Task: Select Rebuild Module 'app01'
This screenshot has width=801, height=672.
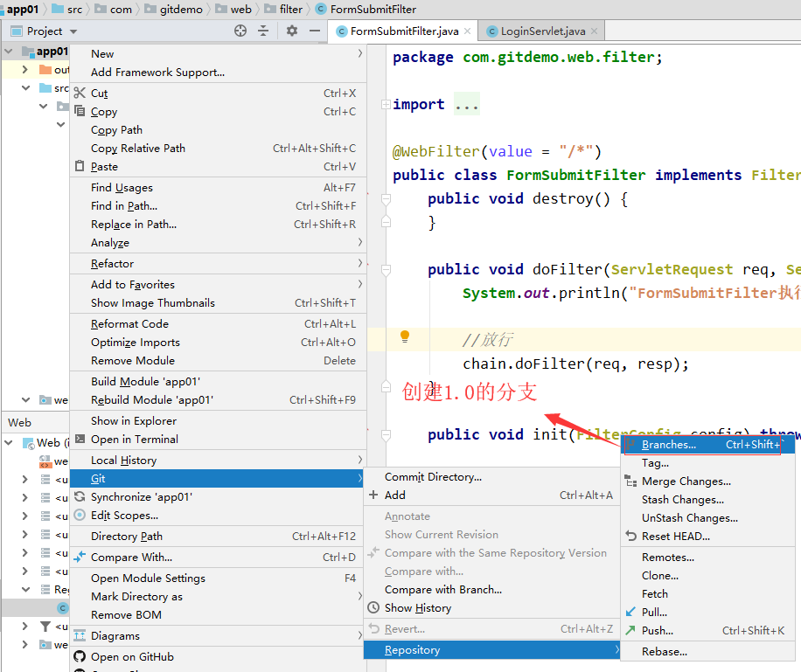Action: (x=218, y=400)
